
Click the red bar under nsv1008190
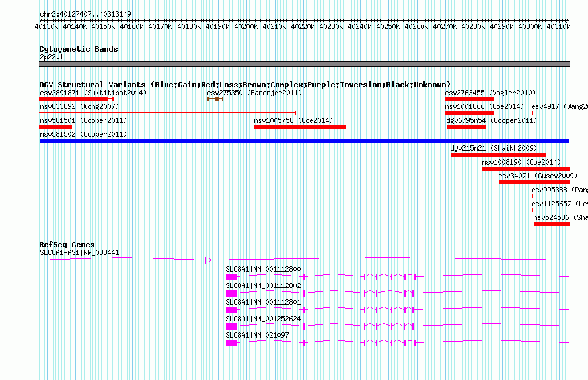point(526,169)
